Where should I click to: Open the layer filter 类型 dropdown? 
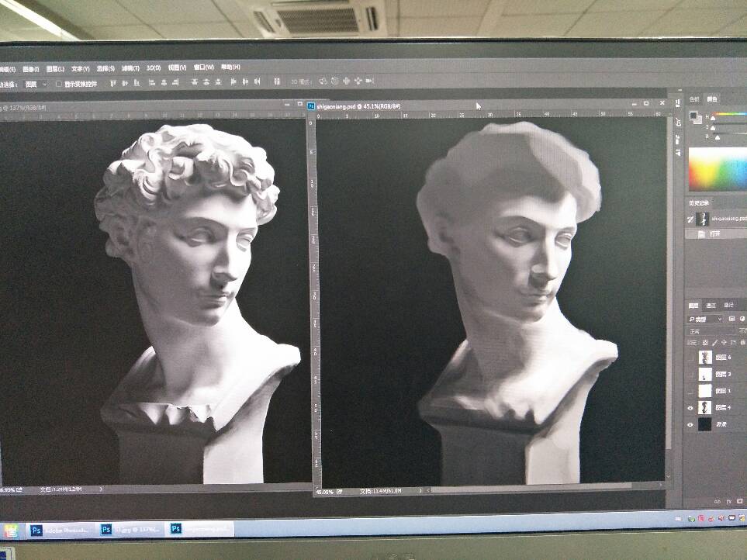click(705, 319)
